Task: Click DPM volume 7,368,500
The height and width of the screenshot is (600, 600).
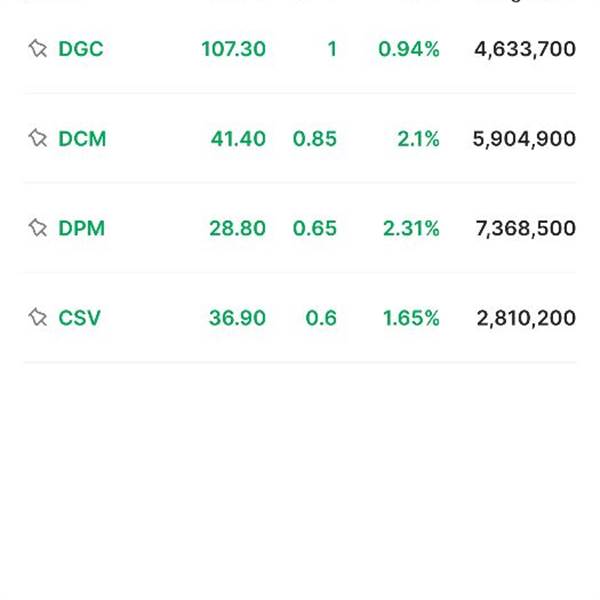Action: click(526, 228)
